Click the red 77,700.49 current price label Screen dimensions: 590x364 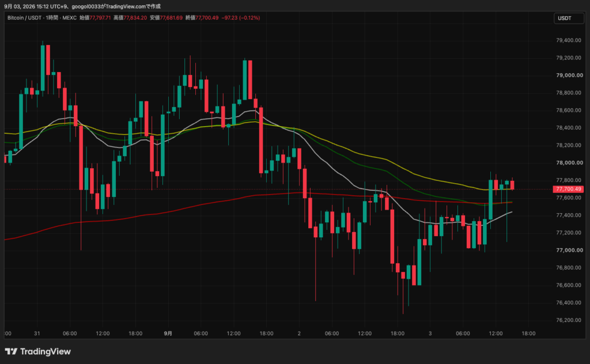(568, 189)
